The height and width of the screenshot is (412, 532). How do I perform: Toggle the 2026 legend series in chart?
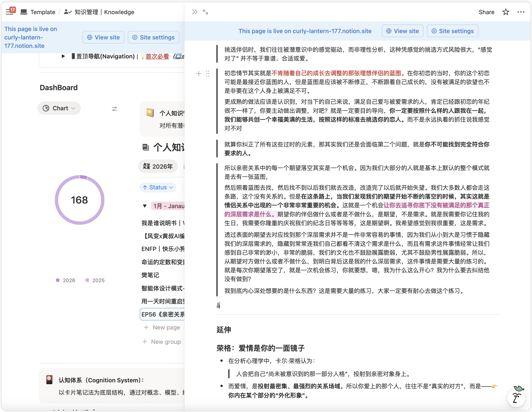pos(66,280)
